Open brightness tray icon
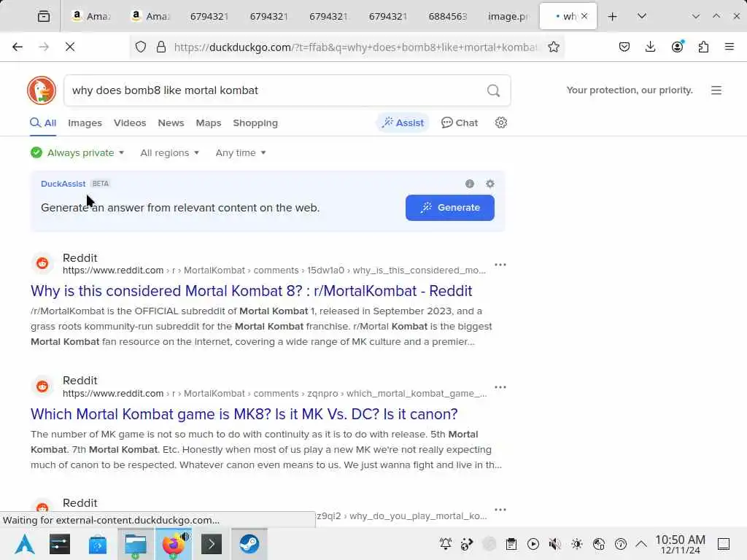Image resolution: width=747 pixels, height=560 pixels. point(576,544)
